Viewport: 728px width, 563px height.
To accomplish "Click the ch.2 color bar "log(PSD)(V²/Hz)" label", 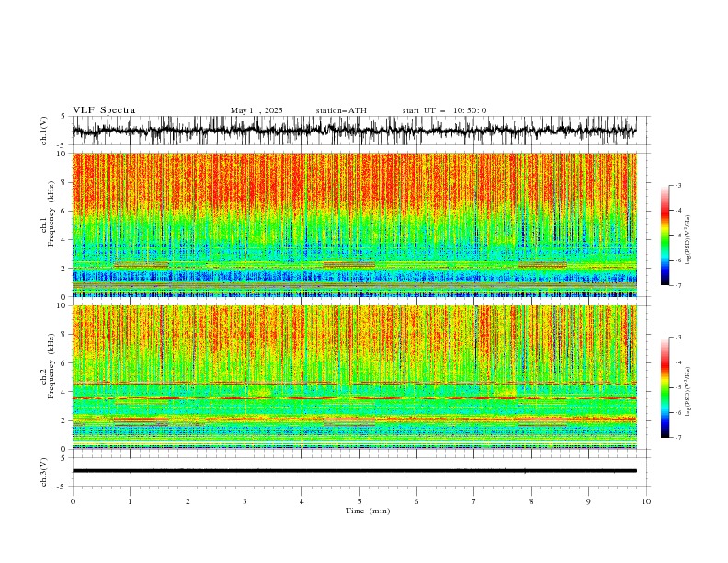I will pos(688,392).
